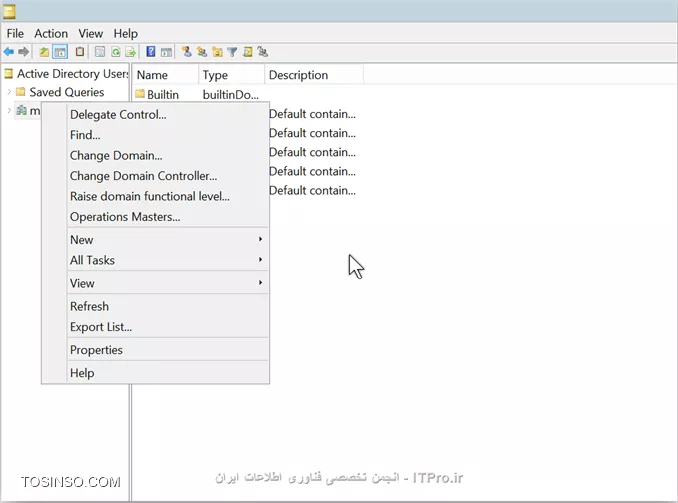Select Active Directory Users root node
The width and height of the screenshot is (678, 503).
pos(73,74)
